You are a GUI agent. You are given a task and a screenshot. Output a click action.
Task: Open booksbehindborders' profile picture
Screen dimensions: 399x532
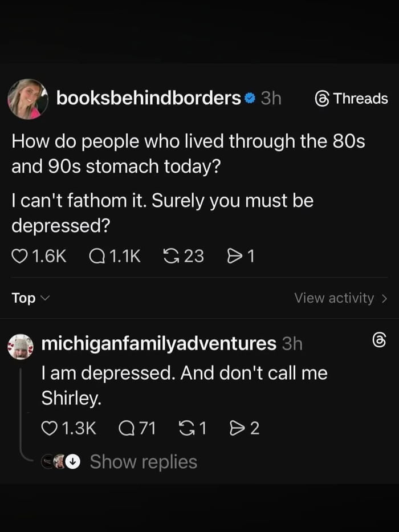27,98
